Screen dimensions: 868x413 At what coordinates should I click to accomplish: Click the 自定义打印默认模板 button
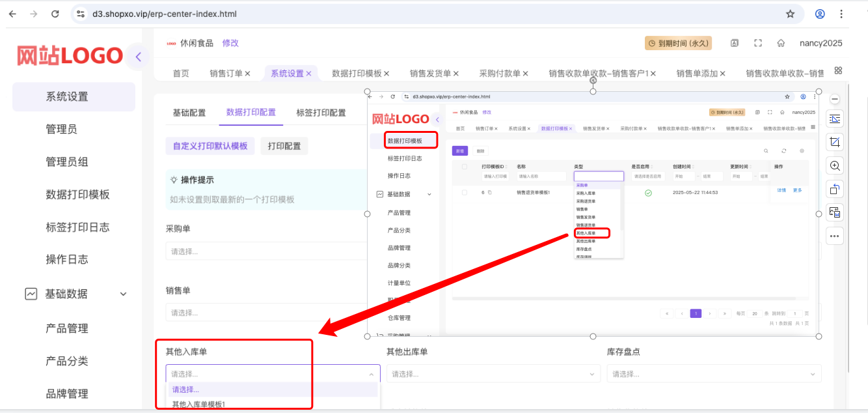[x=210, y=146]
